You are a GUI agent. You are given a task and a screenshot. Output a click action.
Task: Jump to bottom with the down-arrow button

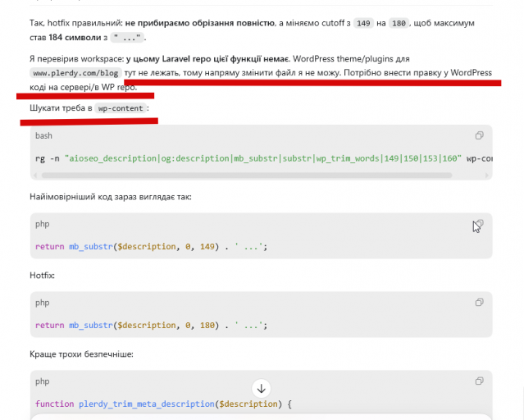pyautogui.click(x=262, y=389)
